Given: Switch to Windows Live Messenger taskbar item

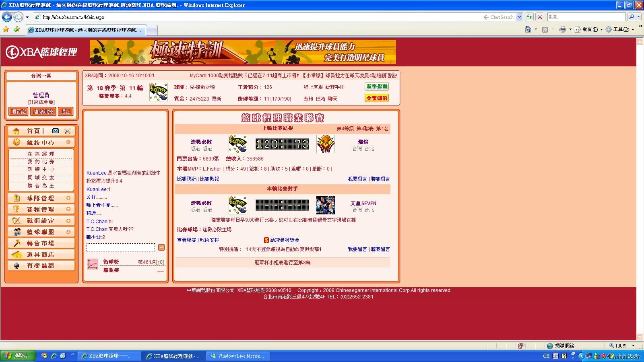Looking at the screenshot, I should click(239, 356).
